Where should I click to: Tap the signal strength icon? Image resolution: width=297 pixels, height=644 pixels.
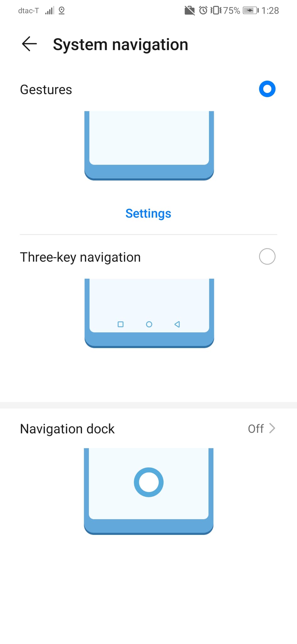point(49,11)
